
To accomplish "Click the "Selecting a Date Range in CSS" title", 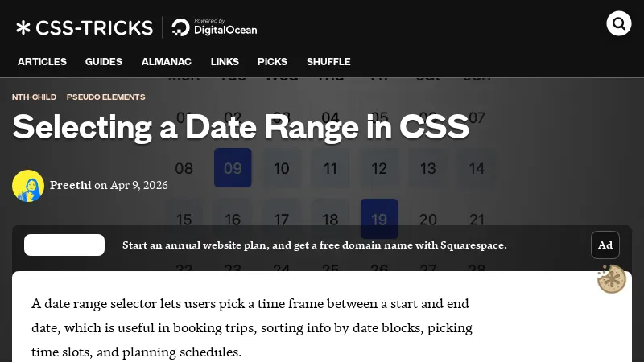I will [x=241, y=127].
